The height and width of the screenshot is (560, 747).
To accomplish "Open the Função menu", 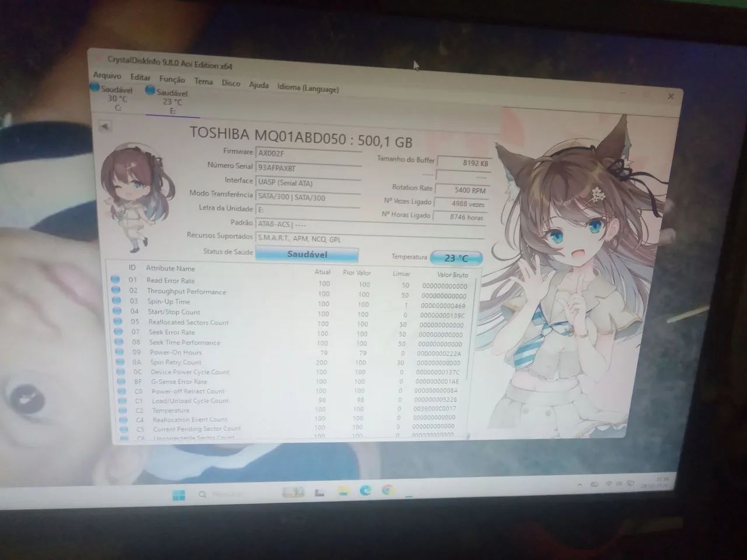I will click(x=172, y=79).
